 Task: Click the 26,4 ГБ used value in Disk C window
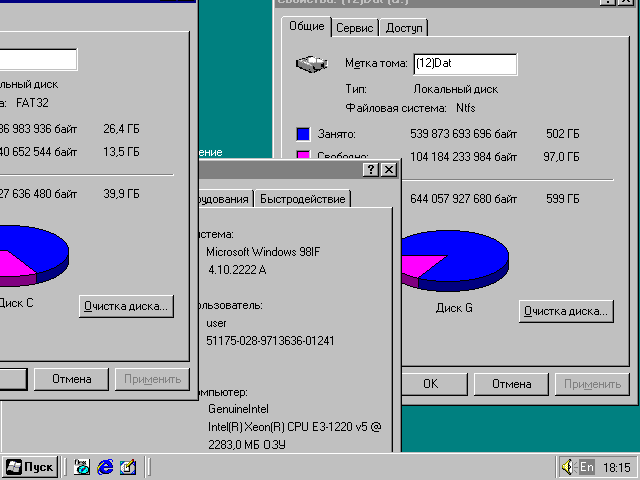[121, 129]
